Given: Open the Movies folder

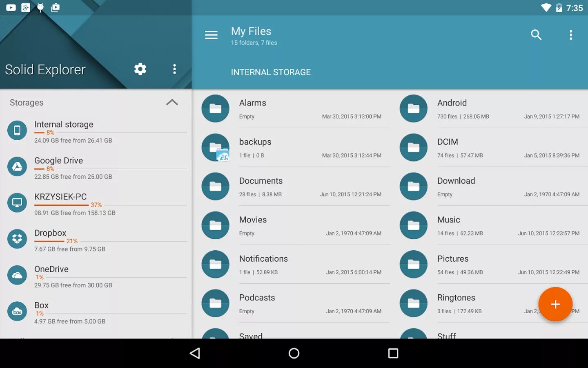Looking at the screenshot, I should 292,225.
